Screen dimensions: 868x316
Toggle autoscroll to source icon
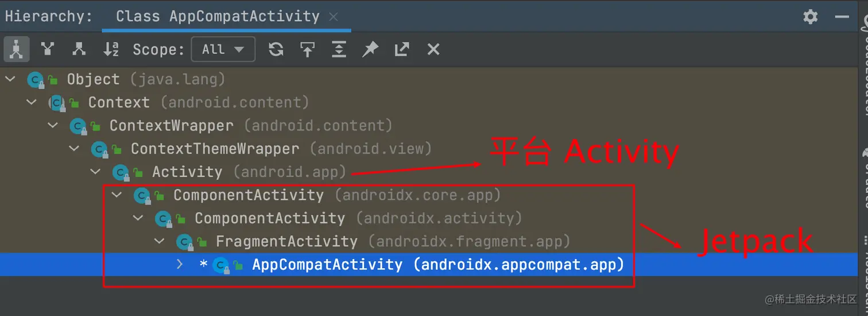[308, 49]
